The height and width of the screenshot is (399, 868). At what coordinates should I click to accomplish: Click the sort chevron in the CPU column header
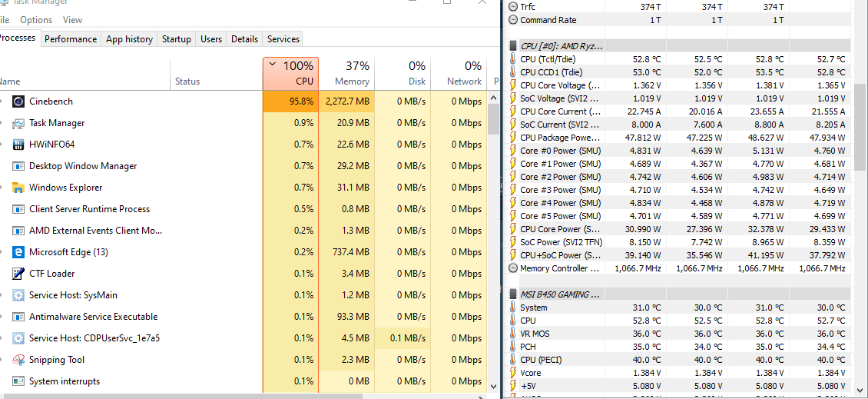[272, 65]
